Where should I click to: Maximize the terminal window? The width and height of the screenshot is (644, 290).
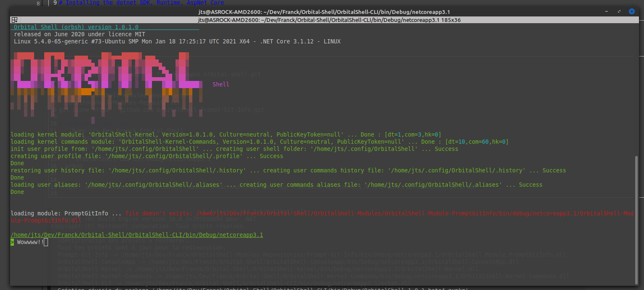pos(620,12)
